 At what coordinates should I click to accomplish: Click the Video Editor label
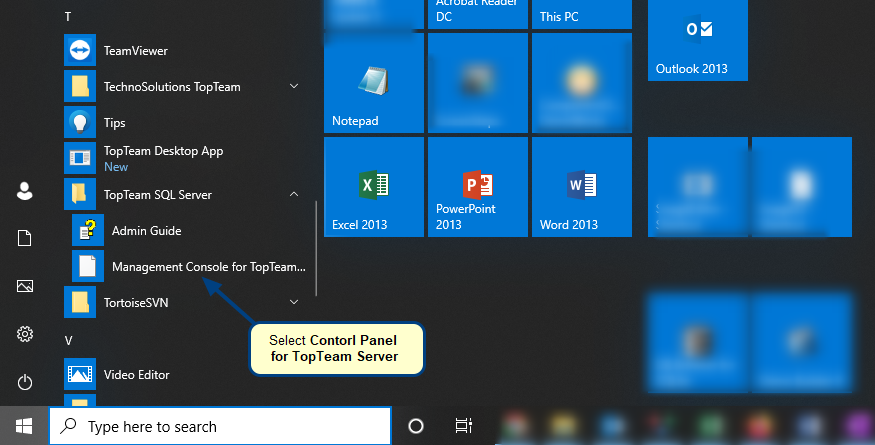pyautogui.click(x=137, y=375)
